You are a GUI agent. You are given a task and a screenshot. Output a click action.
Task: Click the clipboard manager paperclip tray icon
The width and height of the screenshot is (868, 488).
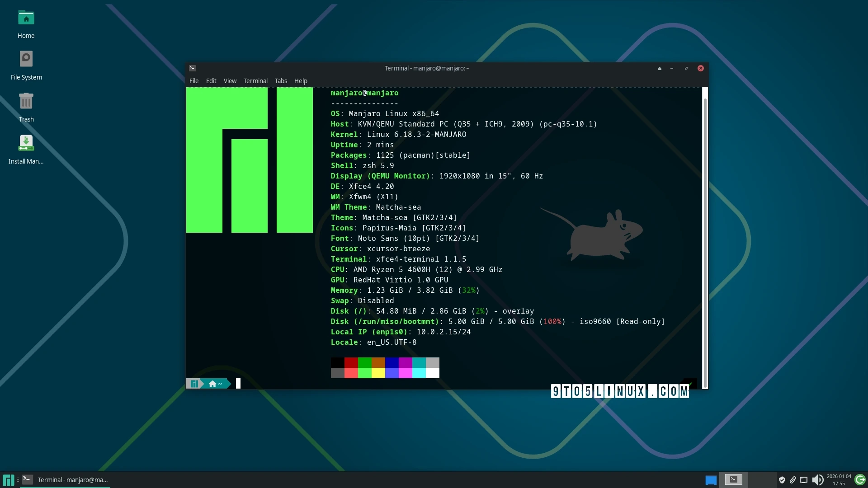(793, 480)
